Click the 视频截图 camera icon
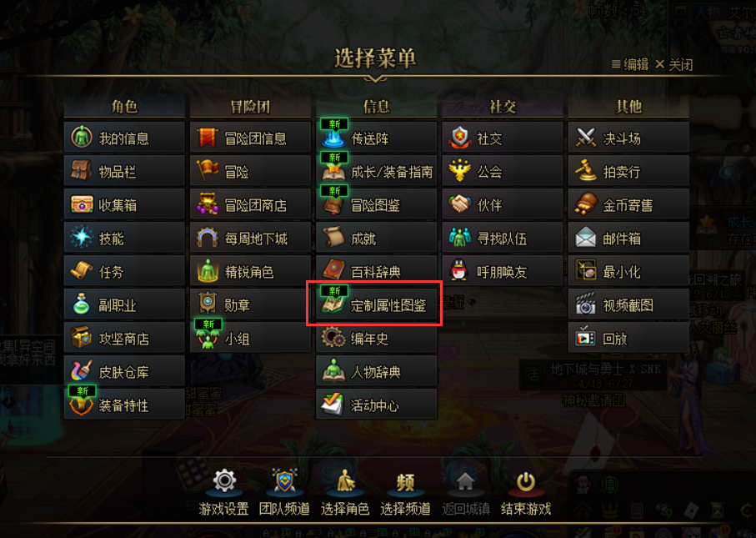Viewport: 756px width, 538px height. tap(586, 304)
